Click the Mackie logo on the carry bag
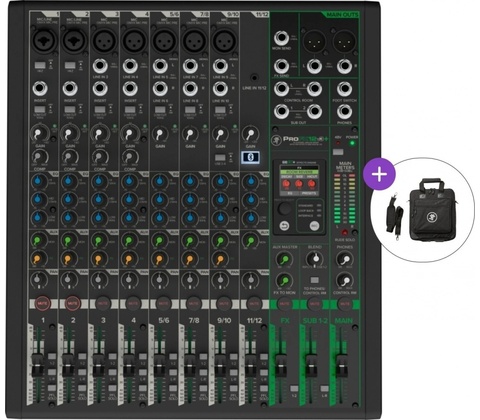Image resolution: width=480 pixels, height=420 pixels. point(431,218)
